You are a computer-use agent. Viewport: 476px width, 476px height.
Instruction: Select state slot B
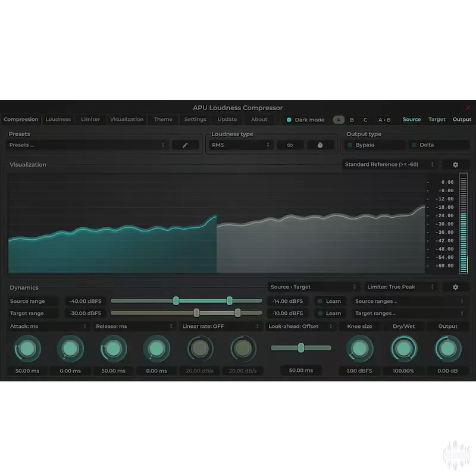[352, 120]
